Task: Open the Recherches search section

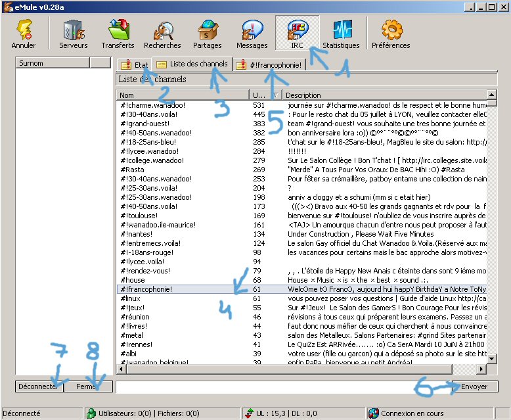Action: 162,34
